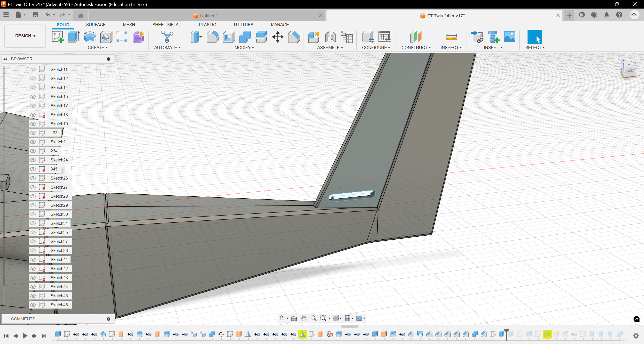Open the Notifications bell
Screen dimensions: 644x344
(607, 15)
